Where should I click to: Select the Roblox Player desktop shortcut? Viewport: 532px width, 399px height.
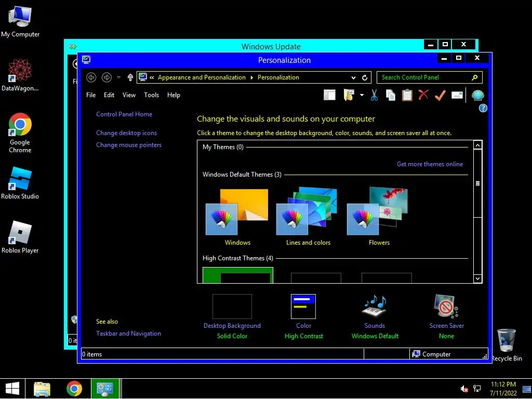click(x=20, y=237)
